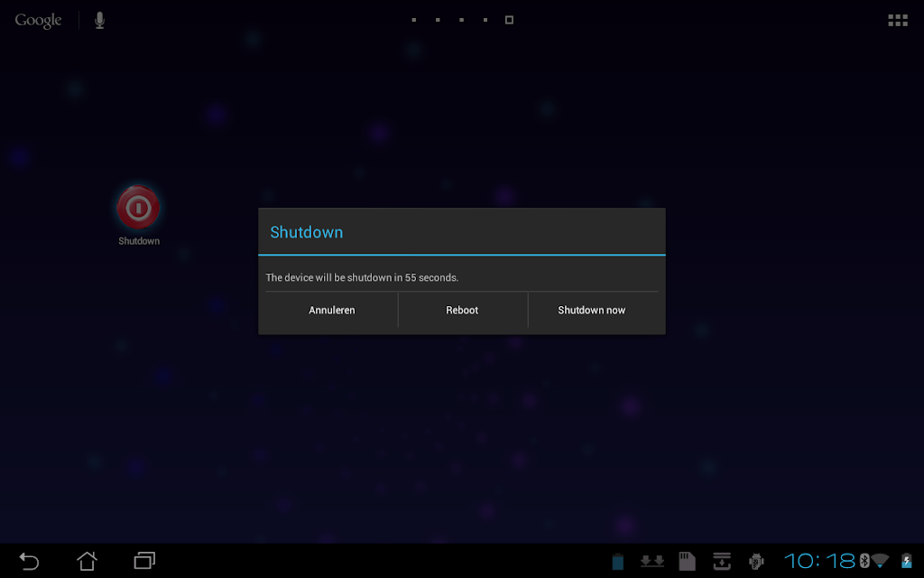The image size is (924, 578).
Task: Tap the Bluetooth status icon
Action: 864,561
